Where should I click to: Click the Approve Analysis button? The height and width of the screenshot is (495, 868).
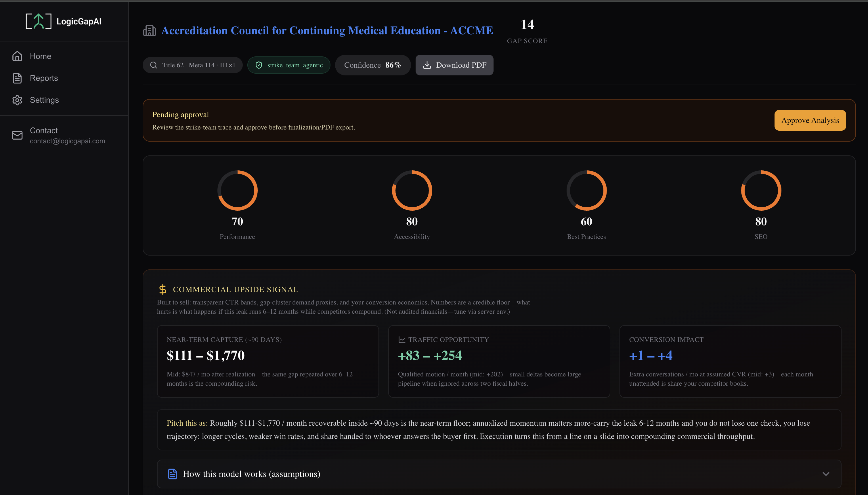[x=810, y=120]
